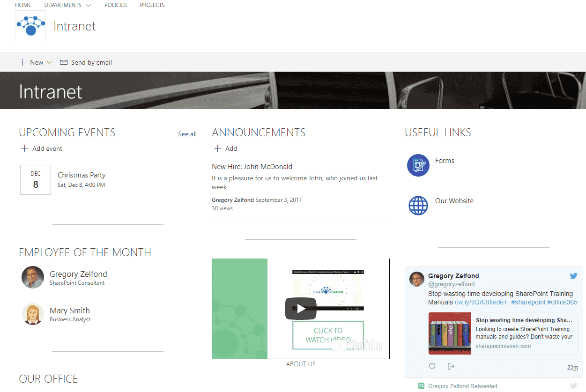
Task: Share the tweet using the reply-forward icon
Action: [x=451, y=366]
